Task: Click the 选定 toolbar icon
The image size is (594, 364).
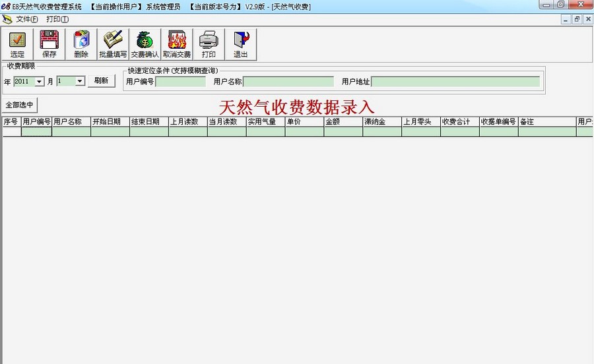Action: pyautogui.click(x=17, y=44)
